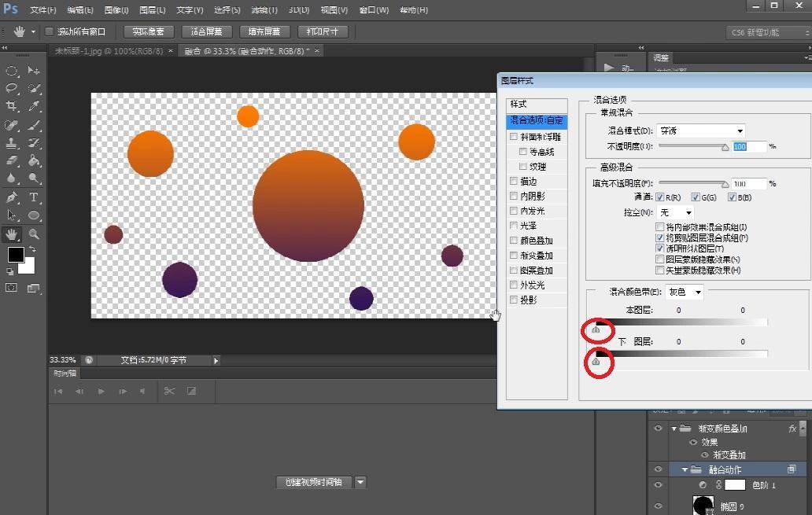Click the 不透明度 opacity value field
This screenshot has height=515, width=812.
(748, 147)
